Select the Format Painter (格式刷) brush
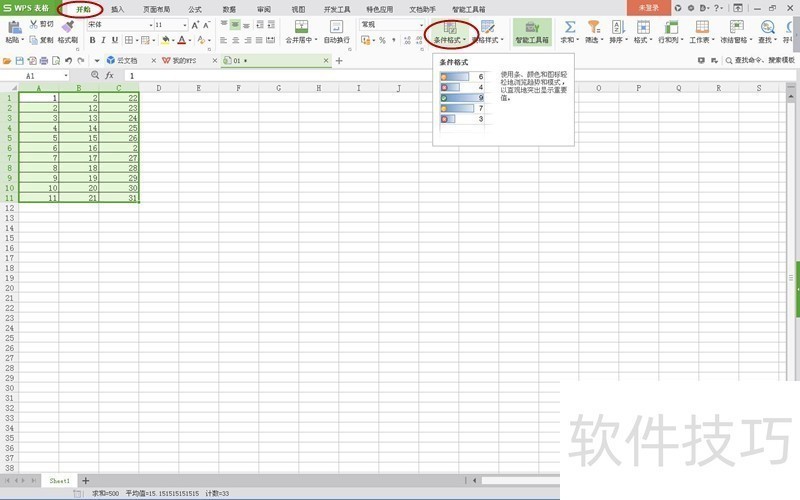 pyautogui.click(x=68, y=27)
